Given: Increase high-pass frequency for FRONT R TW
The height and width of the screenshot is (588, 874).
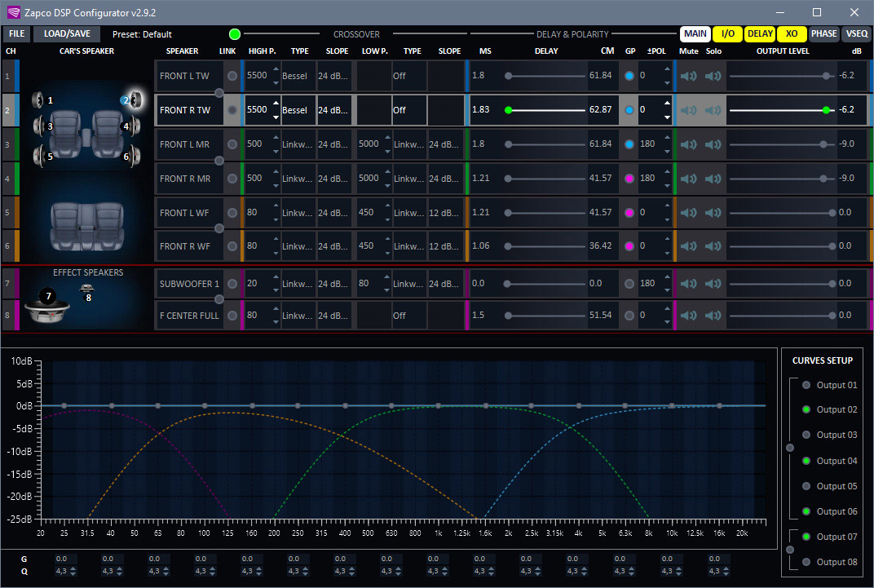Looking at the screenshot, I should [276, 103].
